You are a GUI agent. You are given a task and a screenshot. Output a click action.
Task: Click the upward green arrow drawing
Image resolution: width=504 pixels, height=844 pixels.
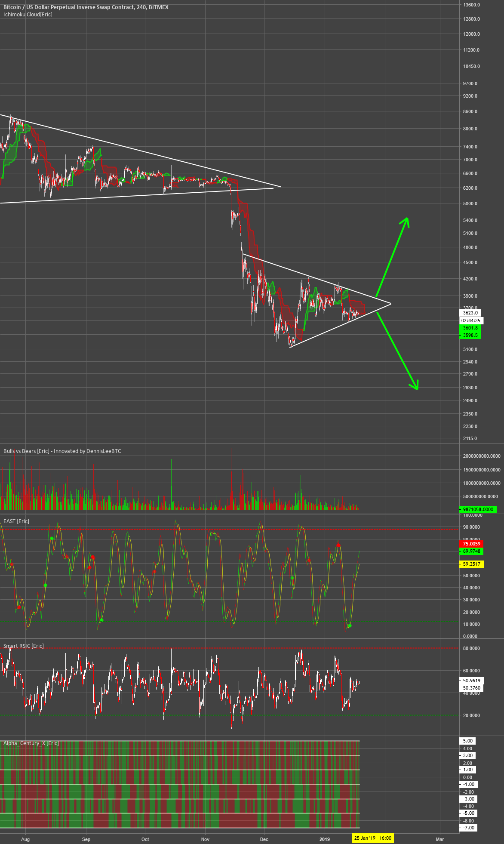tap(392, 257)
